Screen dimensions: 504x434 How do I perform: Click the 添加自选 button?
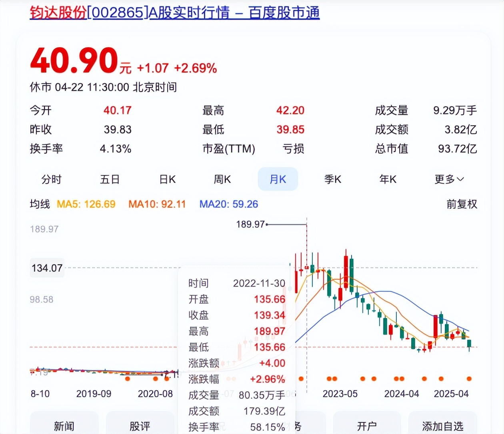click(x=442, y=426)
